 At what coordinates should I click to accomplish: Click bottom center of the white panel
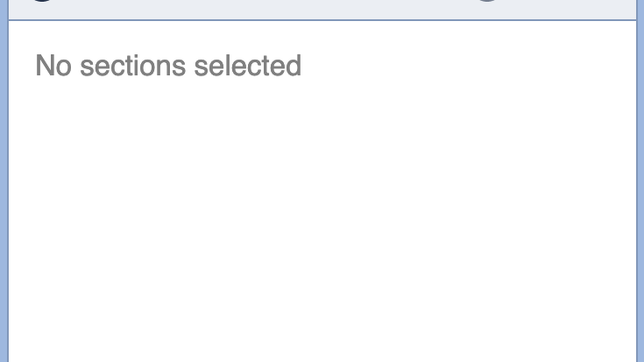322,349
